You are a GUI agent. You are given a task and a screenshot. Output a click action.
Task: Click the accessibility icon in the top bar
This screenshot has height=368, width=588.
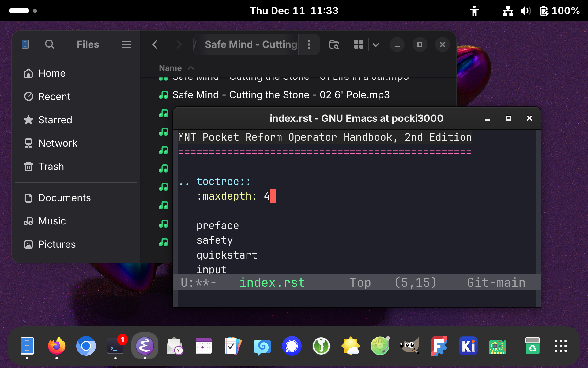click(474, 10)
